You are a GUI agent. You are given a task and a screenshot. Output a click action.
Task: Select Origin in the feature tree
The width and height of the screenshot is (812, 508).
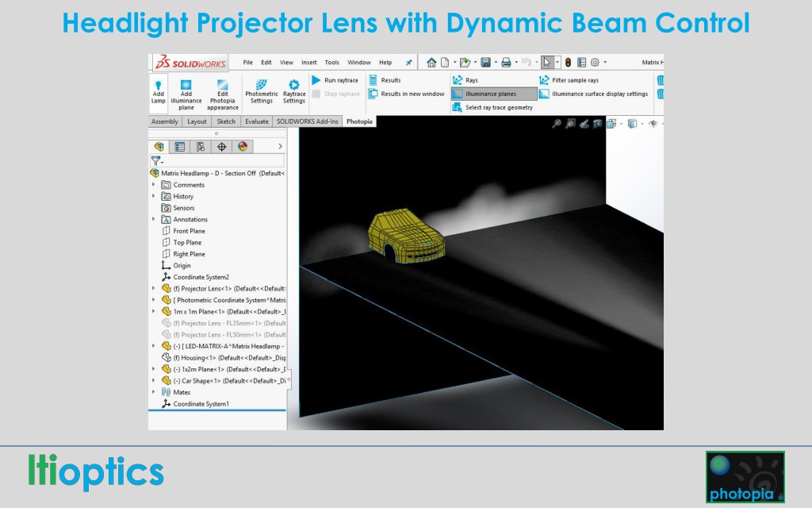click(x=176, y=265)
